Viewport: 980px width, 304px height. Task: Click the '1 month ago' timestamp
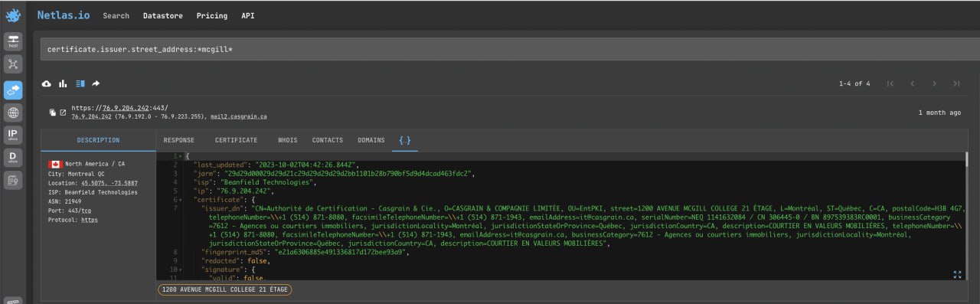939,113
